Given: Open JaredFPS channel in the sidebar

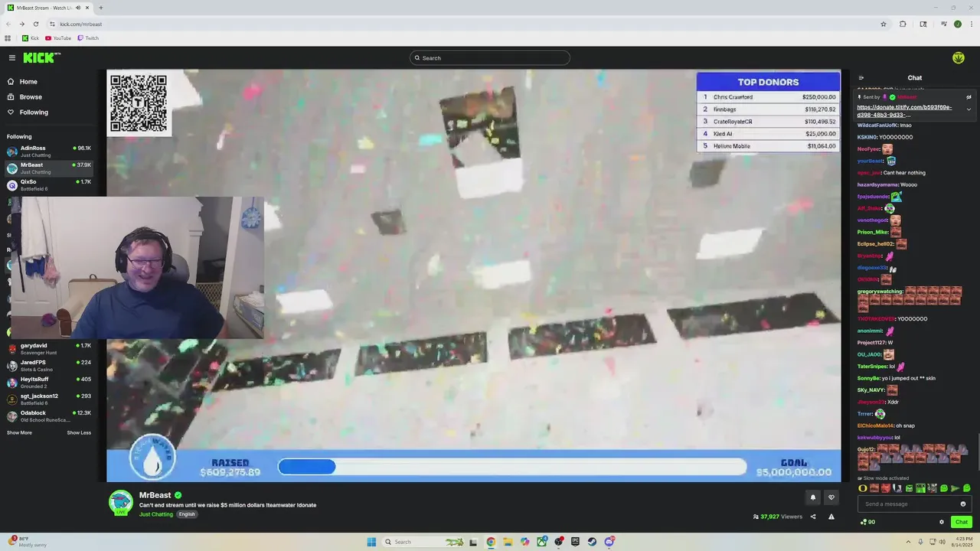Looking at the screenshot, I should click(x=49, y=365).
